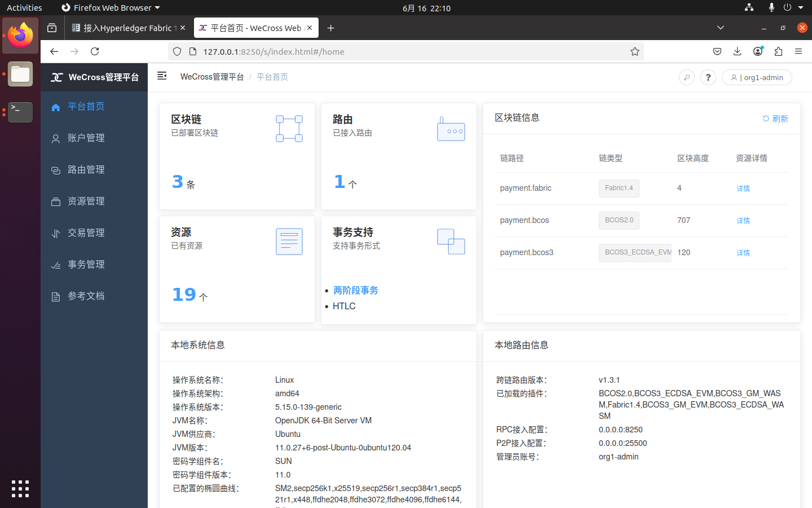
Task: Open the search magnifier icon in header
Action: 687,77
